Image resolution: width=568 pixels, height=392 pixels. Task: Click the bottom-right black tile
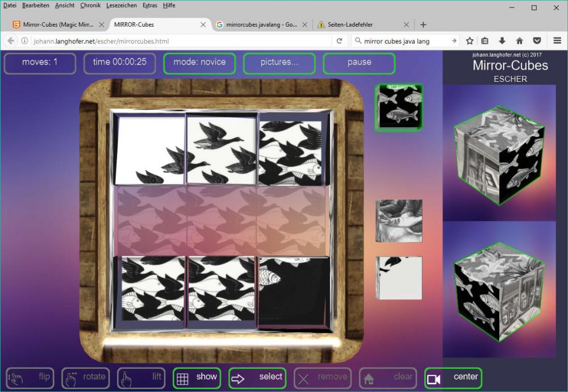tap(294, 292)
